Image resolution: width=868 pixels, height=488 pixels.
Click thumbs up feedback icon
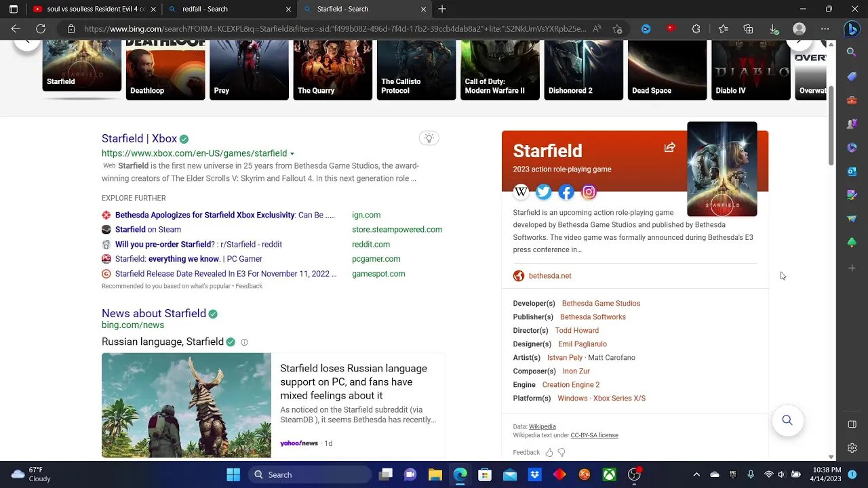(549, 452)
